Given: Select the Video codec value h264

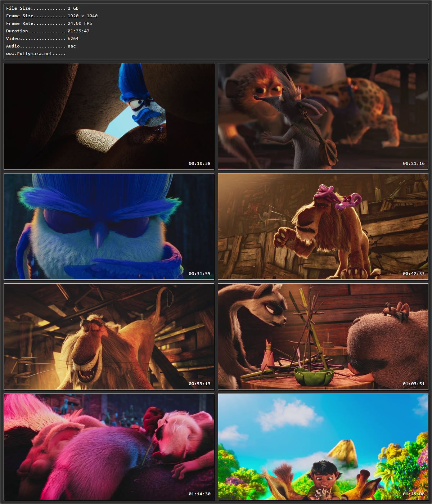Looking at the screenshot, I should pyautogui.click(x=73, y=39).
